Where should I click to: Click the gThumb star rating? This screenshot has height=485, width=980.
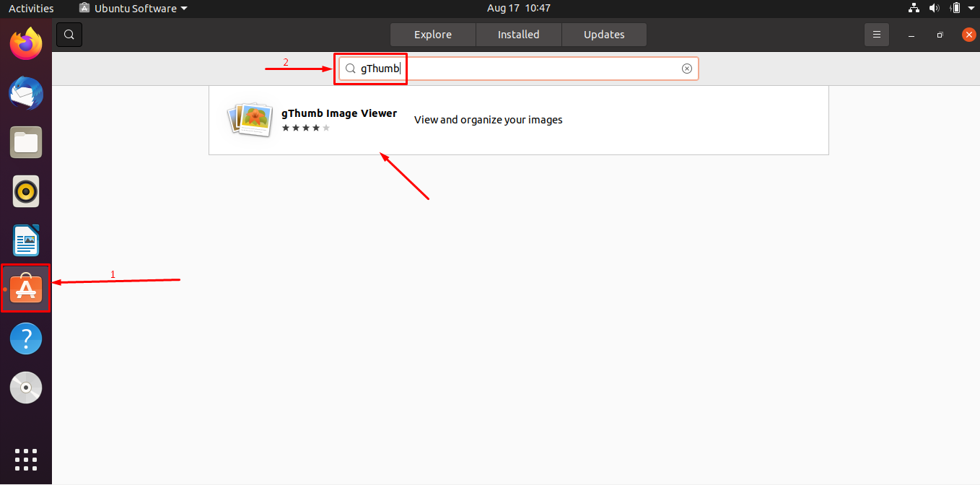[x=306, y=128]
